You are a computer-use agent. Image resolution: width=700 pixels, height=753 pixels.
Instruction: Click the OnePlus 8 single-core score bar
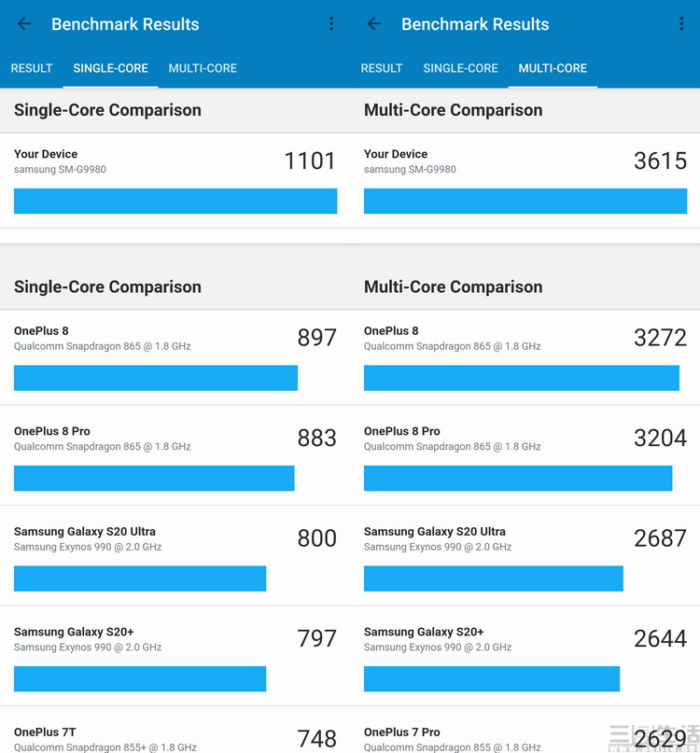coord(156,378)
